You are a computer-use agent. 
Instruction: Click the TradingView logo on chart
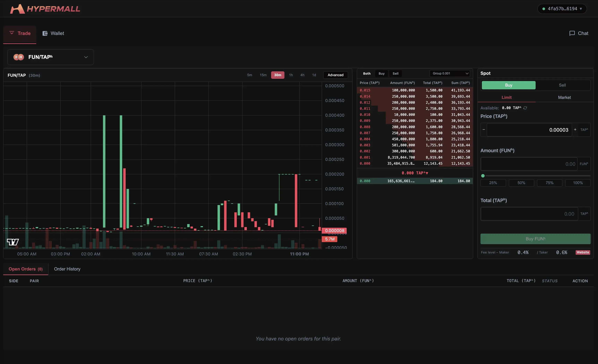(x=13, y=242)
